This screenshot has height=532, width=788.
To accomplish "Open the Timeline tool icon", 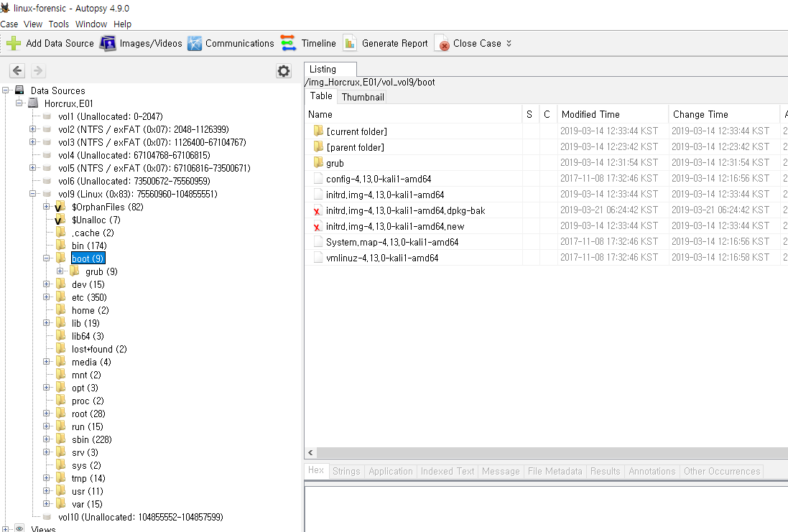I will pos(288,43).
